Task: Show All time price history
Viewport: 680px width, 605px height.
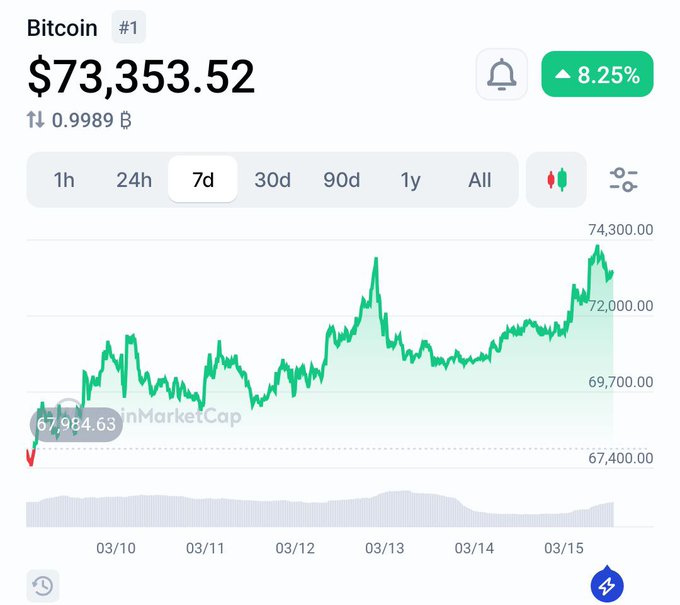Action: coord(480,180)
